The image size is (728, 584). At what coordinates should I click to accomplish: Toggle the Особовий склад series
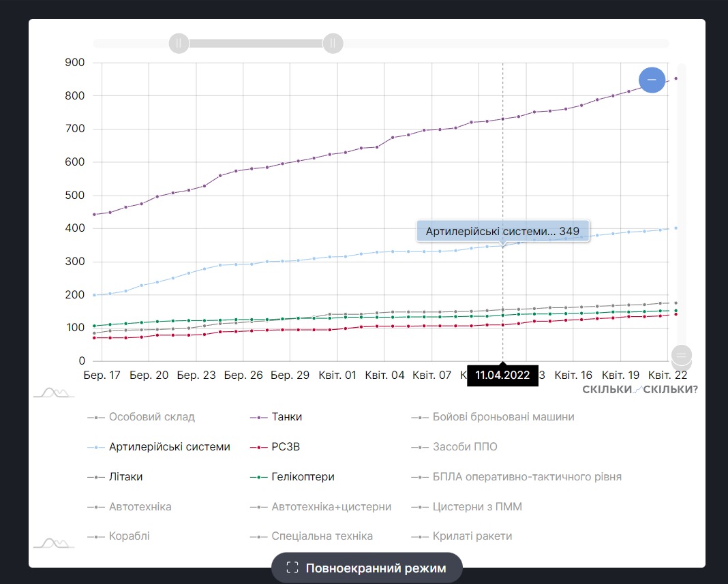tap(151, 417)
